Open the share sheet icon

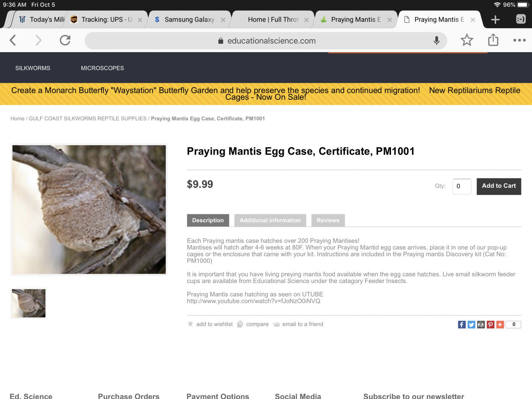click(493, 40)
